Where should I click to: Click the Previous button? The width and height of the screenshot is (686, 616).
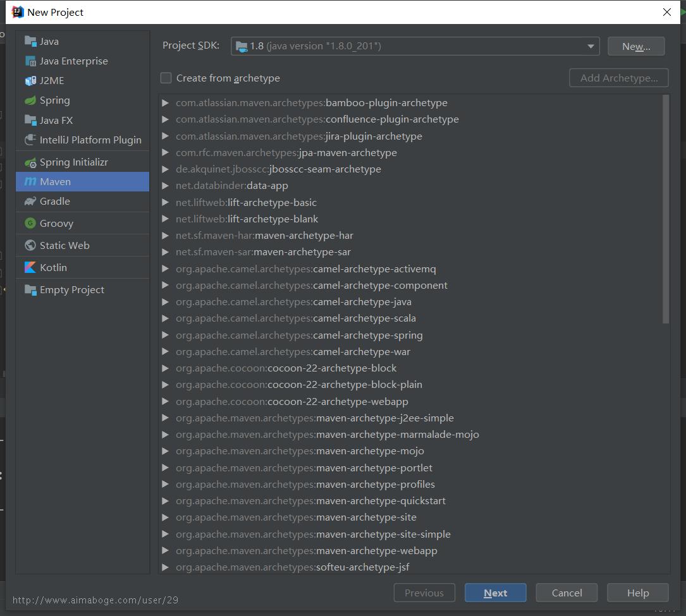pyautogui.click(x=424, y=593)
